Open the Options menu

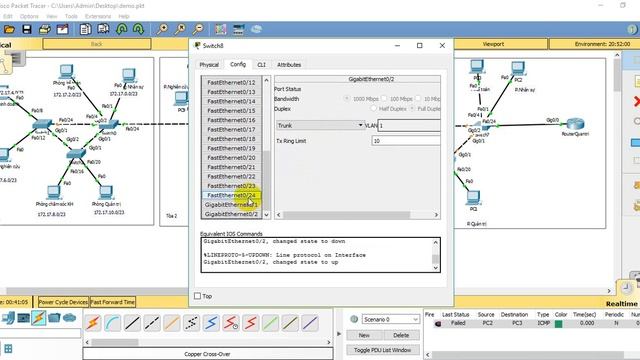coord(29,16)
